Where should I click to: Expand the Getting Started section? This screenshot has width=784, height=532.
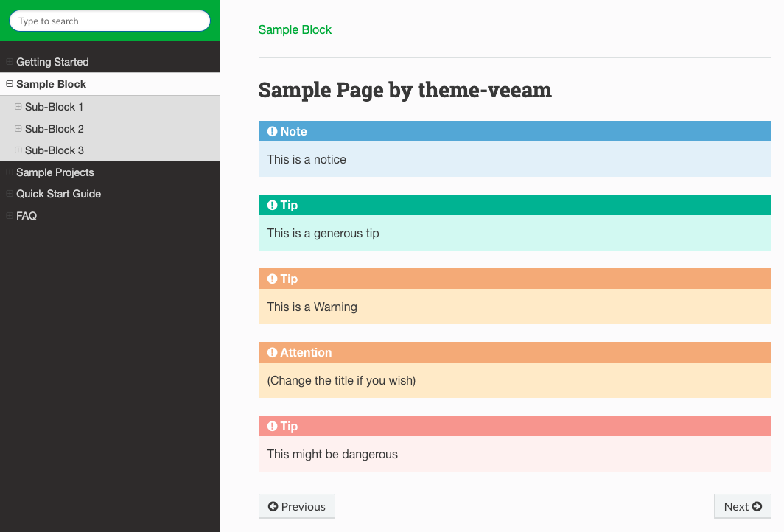tap(10, 61)
